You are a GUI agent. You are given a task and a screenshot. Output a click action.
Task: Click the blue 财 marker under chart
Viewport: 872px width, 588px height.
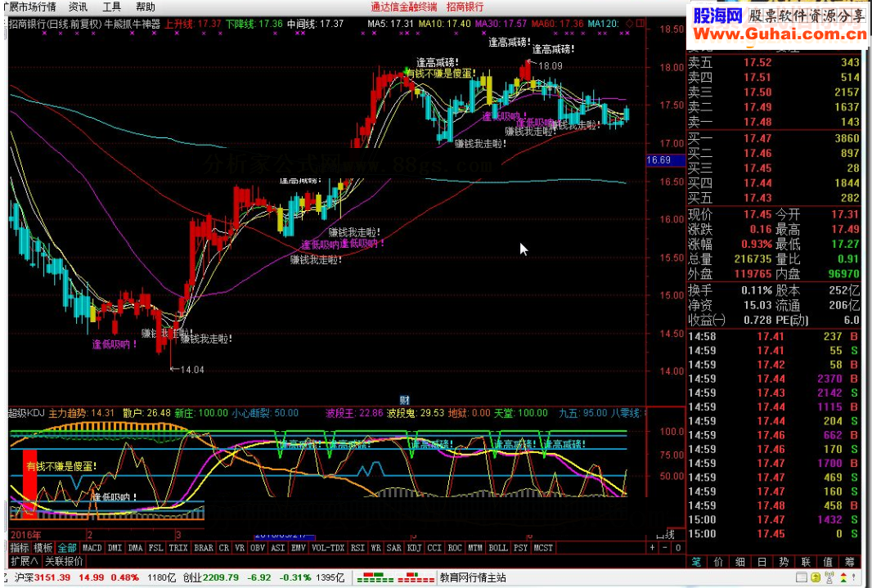pos(404,400)
